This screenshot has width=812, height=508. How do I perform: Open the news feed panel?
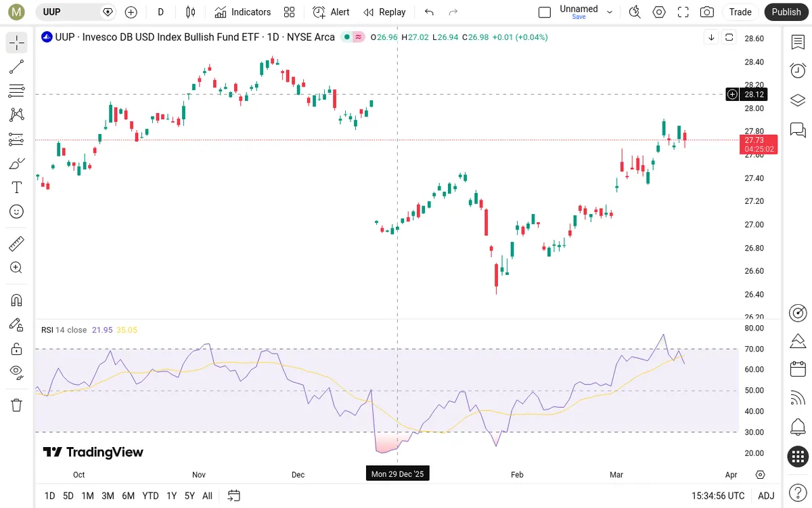798,398
